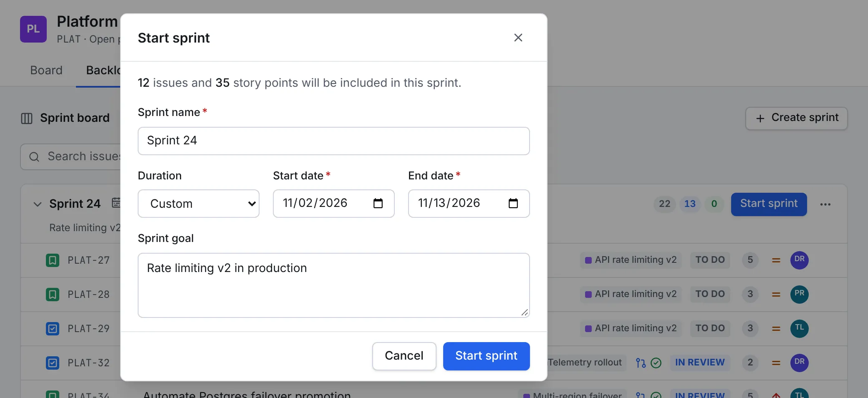Click the Create sprint button
Image resolution: width=868 pixels, height=398 pixels.
797,118
